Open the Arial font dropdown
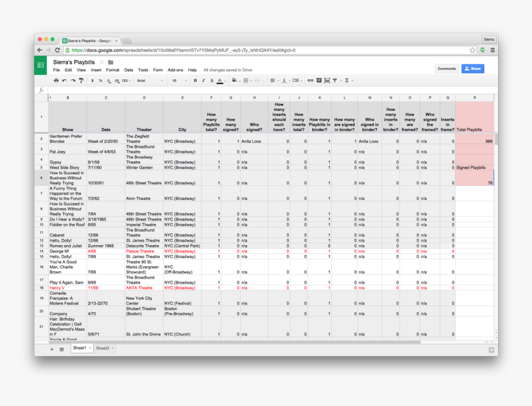Viewport: 532px width, 406px height. coord(149,80)
